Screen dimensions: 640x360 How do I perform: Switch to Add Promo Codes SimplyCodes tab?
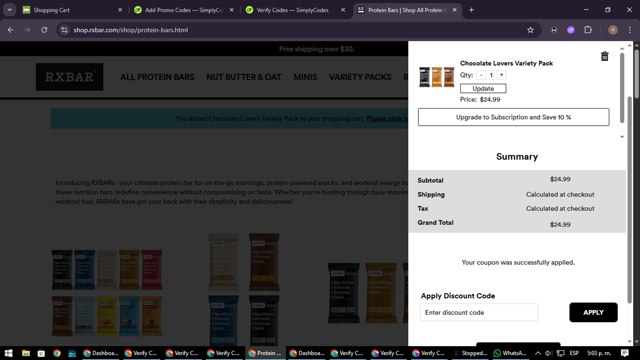pyautogui.click(x=184, y=10)
